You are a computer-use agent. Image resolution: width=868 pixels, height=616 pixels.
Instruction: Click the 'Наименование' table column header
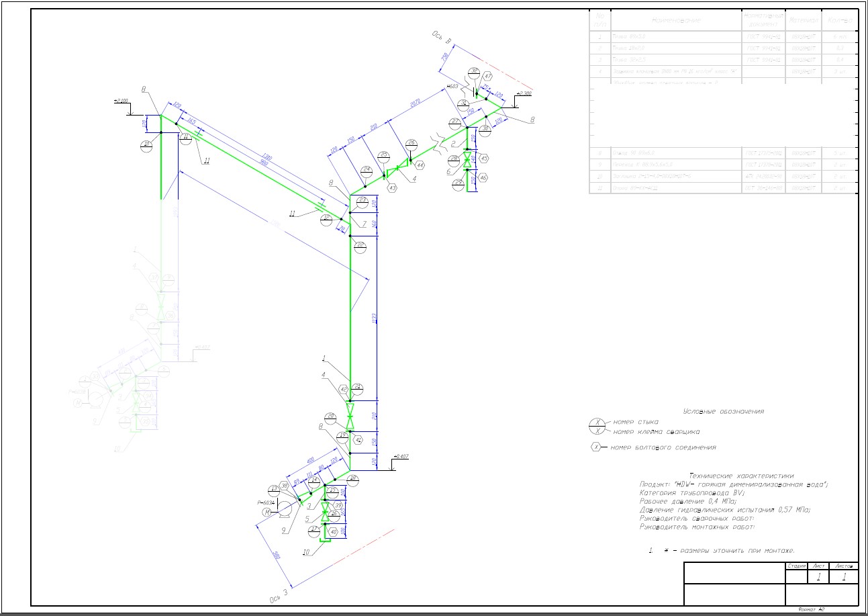[x=676, y=21]
